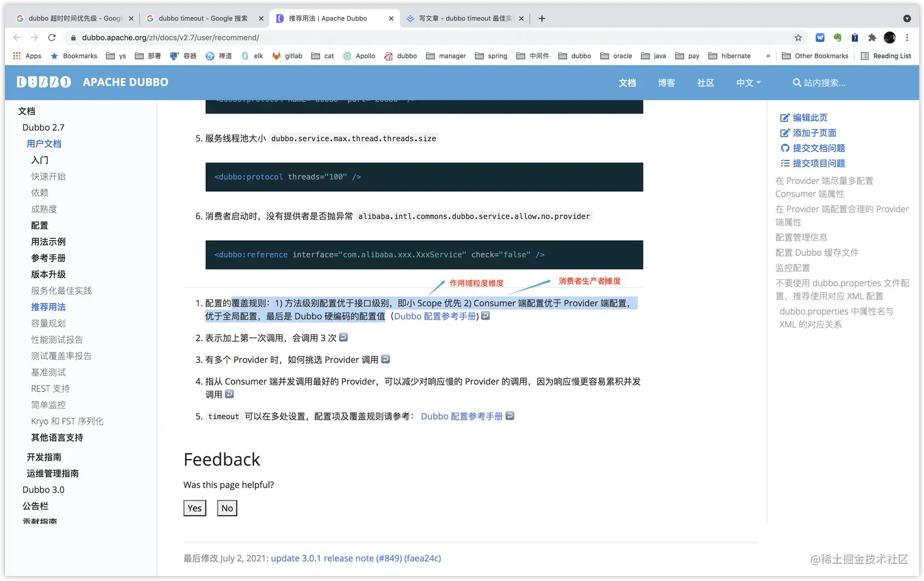Click the Dubbo logo in header
This screenshot has height=581, width=924.
pyautogui.click(x=44, y=82)
